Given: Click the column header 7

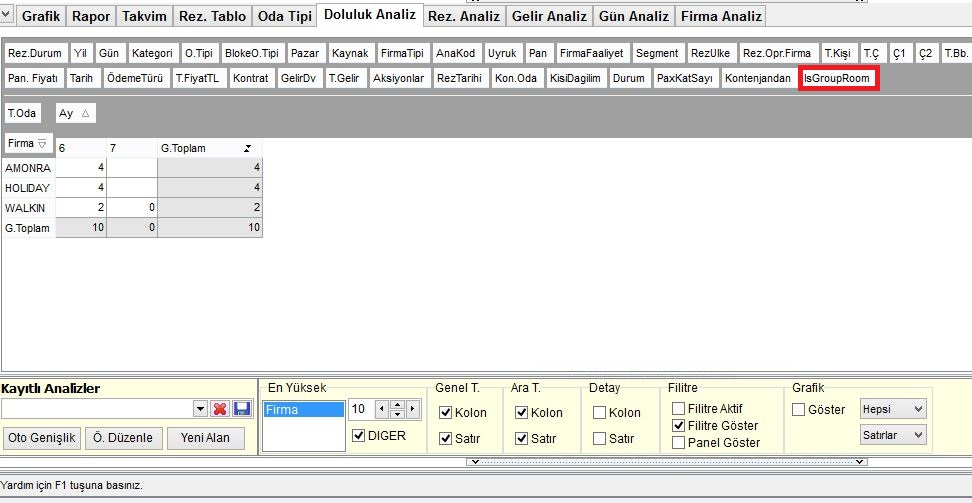Looking at the screenshot, I should [131, 149].
